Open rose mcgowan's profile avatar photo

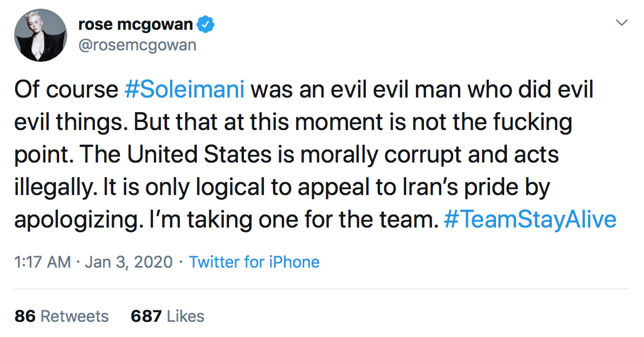click(40, 35)
